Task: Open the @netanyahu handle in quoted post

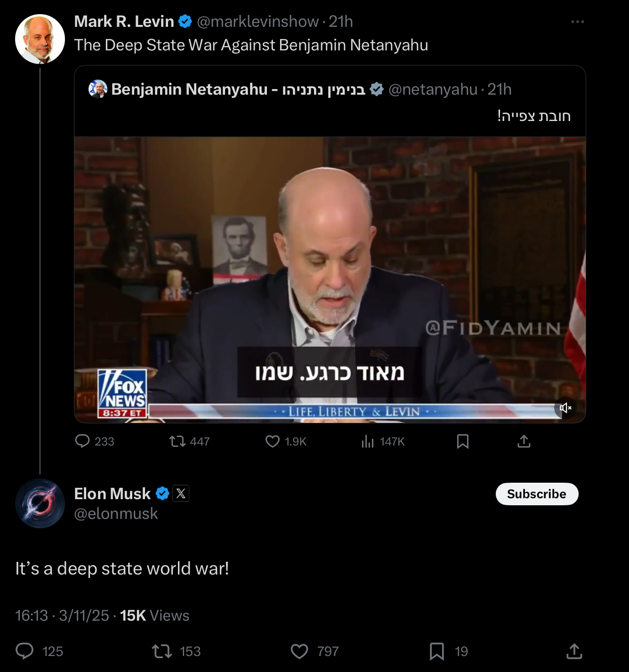Action: tap(433, 89)
